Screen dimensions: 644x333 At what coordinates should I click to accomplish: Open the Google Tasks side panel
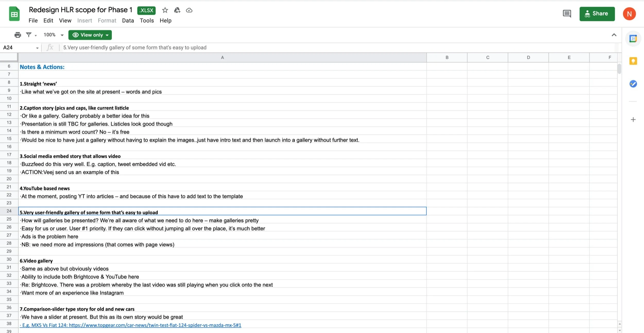633,84
